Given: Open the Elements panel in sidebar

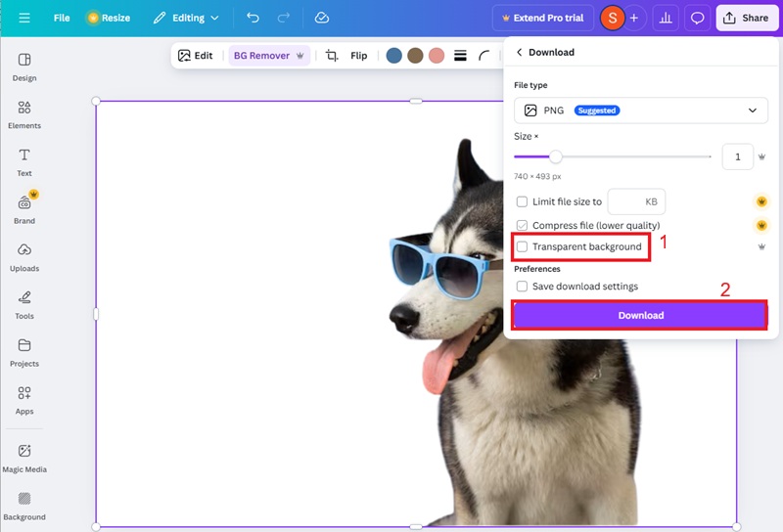Looking at the screenshot, I should [x=24, y=113].
